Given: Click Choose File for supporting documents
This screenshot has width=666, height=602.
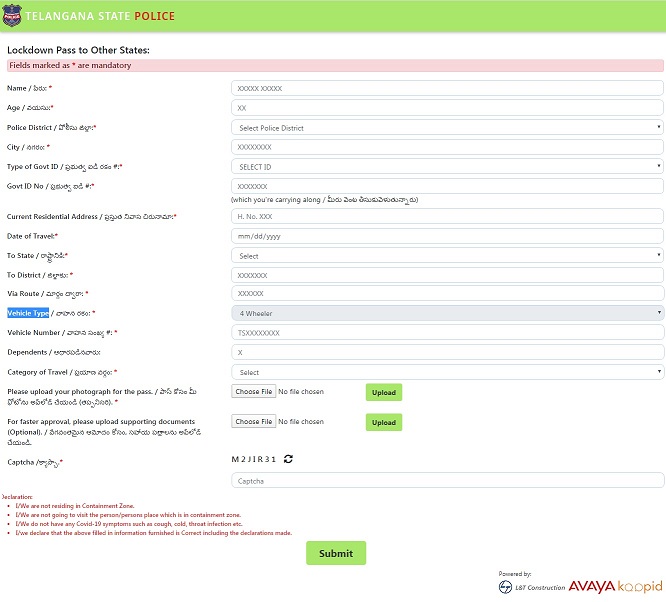Looking at the screenshot, I should coord(254,422).
